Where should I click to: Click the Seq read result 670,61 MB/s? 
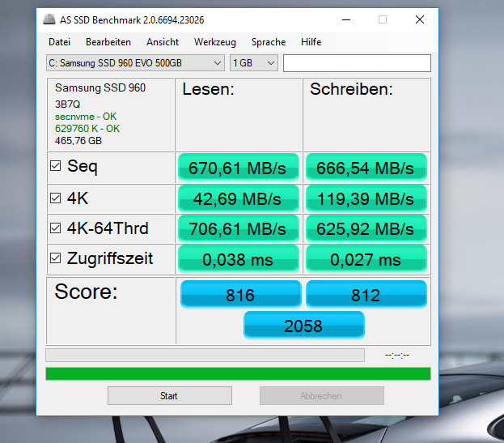click(x=239, y=168)
